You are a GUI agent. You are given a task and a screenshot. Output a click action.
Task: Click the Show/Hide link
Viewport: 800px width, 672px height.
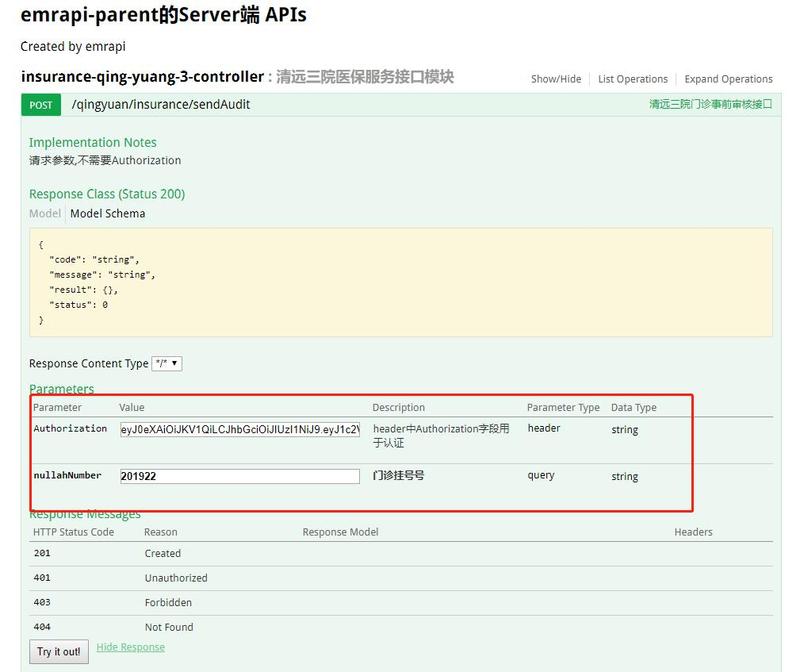tap(556, 79)
